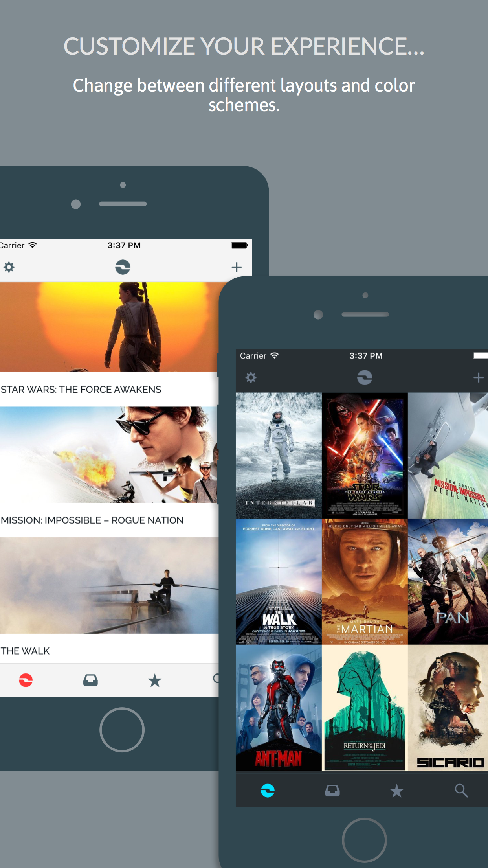Screen dimensions: 488x868
Task: Open Pan poster in grid
Action: tap(448, 581)
